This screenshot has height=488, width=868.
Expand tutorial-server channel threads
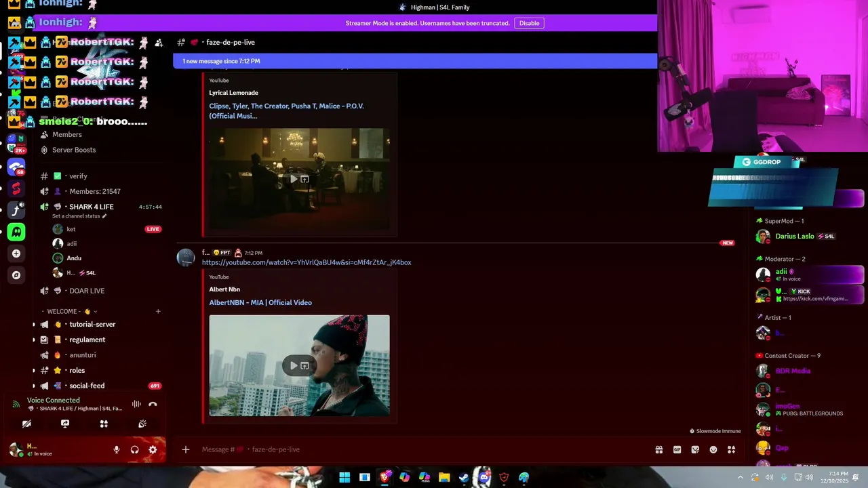pyautogui.click(x=34, y=325)
